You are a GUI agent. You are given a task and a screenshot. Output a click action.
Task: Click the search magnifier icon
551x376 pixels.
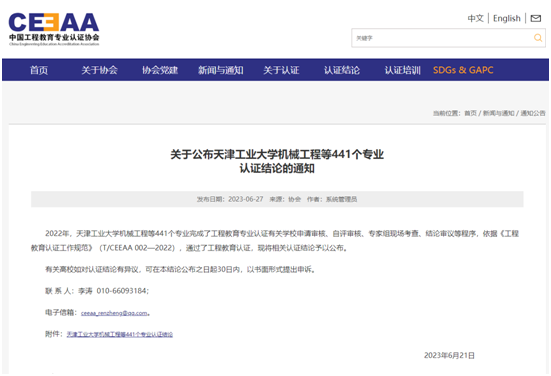[x=538, y=38]
